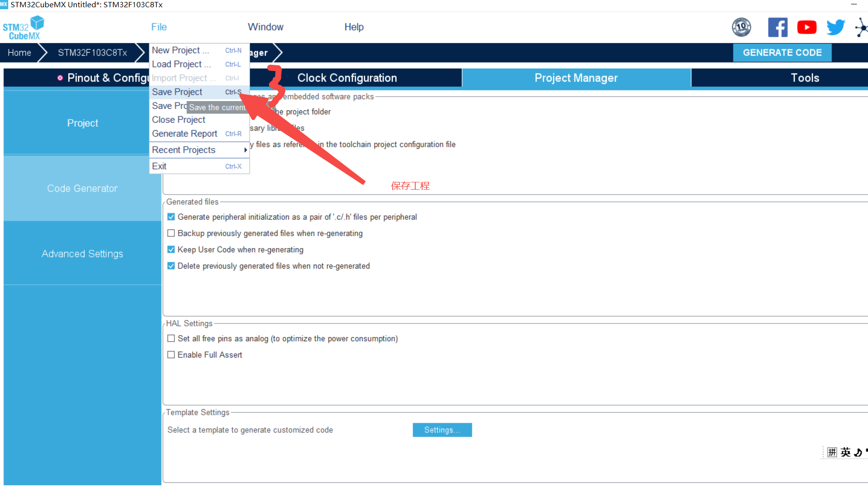This screenshot has height=490, width=868.
Task: Select New Project from File menu
Action: 199,50
